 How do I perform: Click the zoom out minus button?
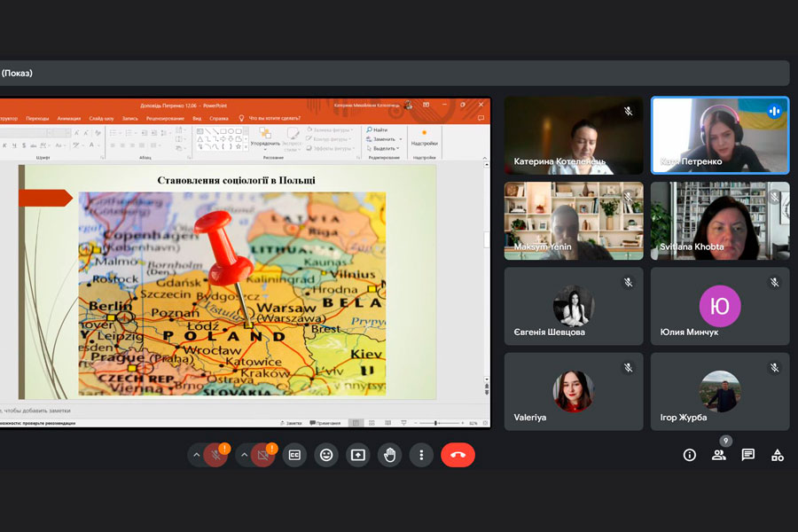point(415,423)
